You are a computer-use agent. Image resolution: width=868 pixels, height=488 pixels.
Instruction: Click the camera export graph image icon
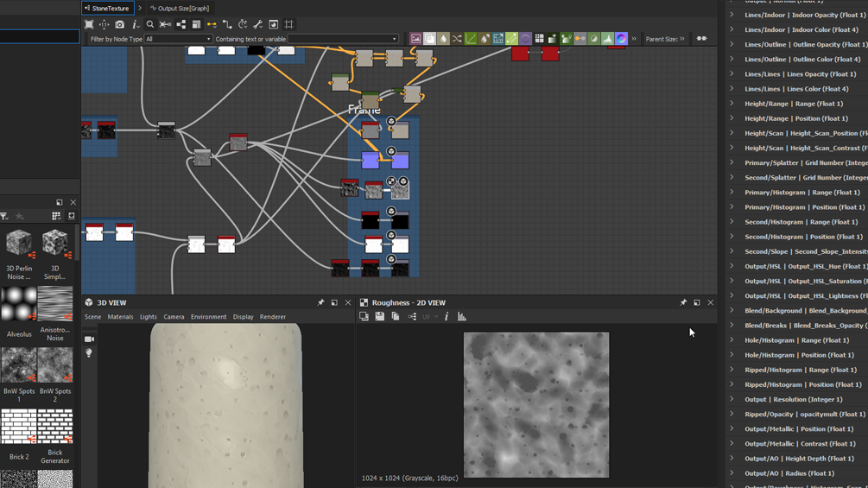tap(119, 24)
